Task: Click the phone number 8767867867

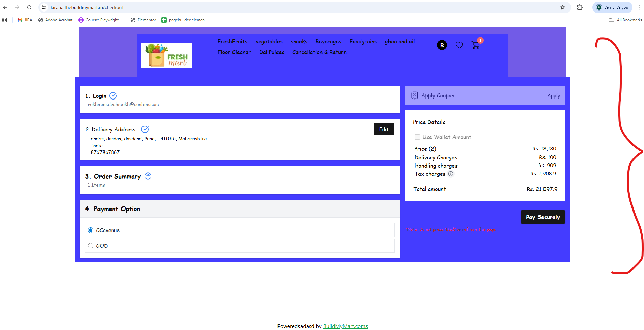Action: coord(105,152)
